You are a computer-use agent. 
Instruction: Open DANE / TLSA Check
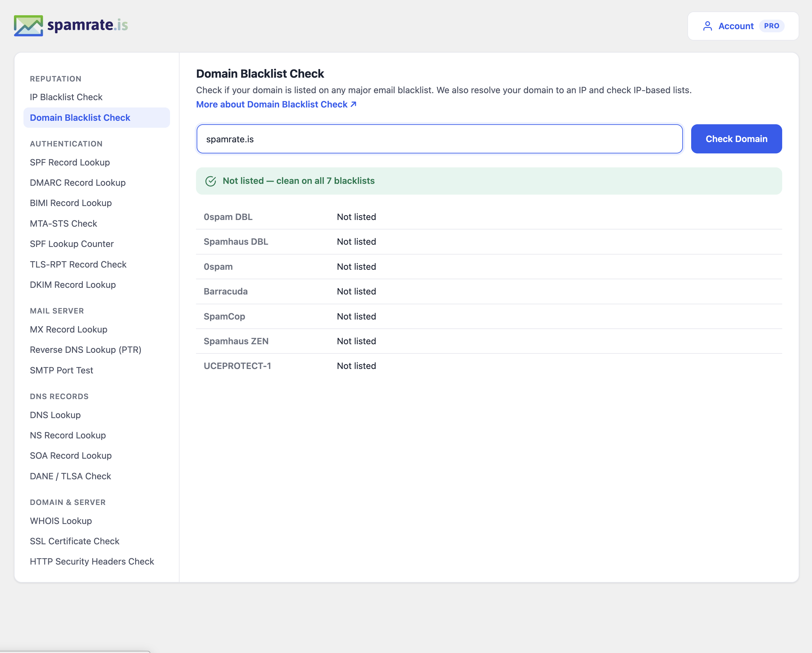tap(70, 476)
